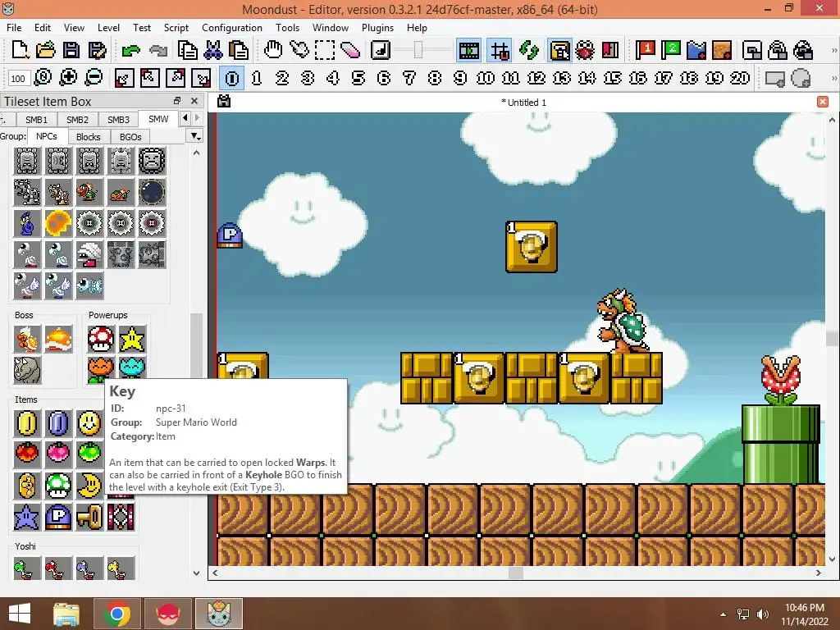Place player 2 start point flag

[671, 50]
